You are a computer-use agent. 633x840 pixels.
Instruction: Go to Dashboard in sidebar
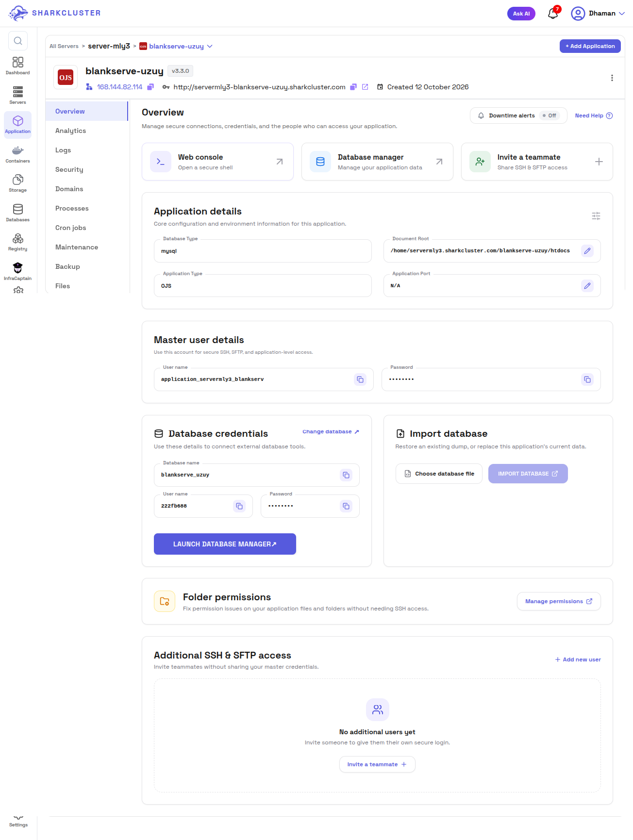18,66
